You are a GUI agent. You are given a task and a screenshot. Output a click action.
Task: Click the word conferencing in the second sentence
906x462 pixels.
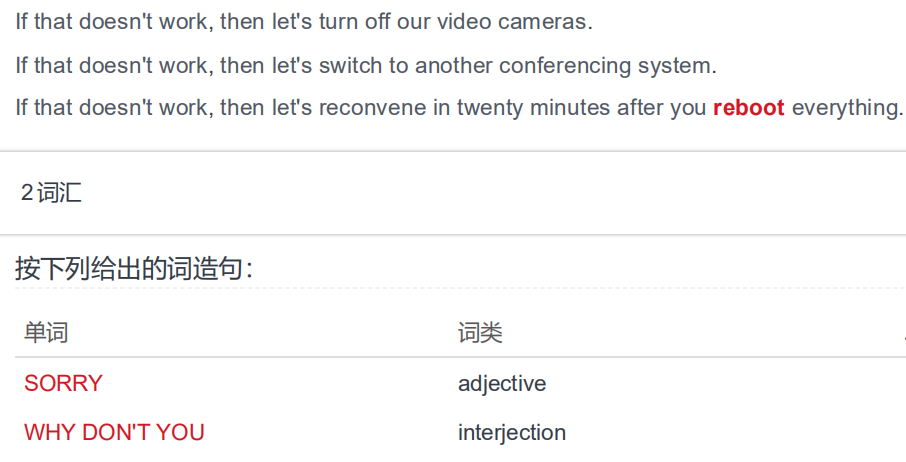click(565, 66)
